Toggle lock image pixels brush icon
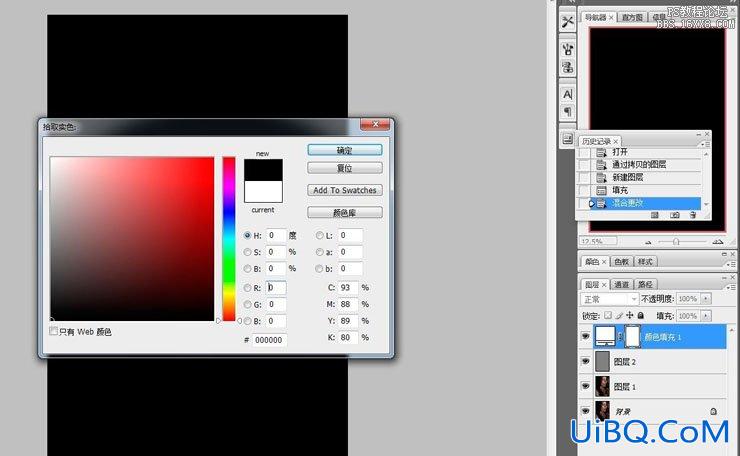 (x=619, y=315)
